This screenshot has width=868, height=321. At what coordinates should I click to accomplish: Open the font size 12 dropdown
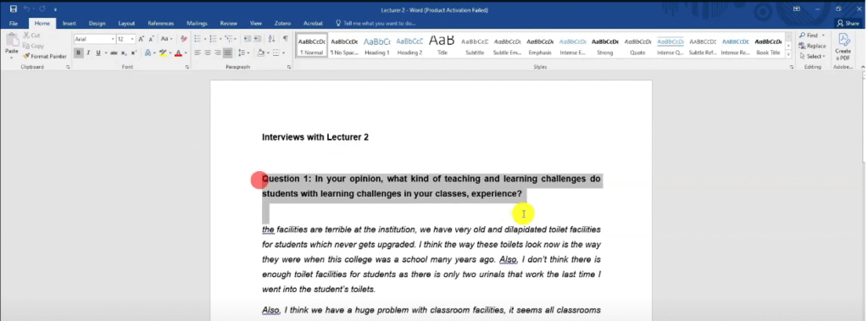pyautogui.click(x=133, y=39)
